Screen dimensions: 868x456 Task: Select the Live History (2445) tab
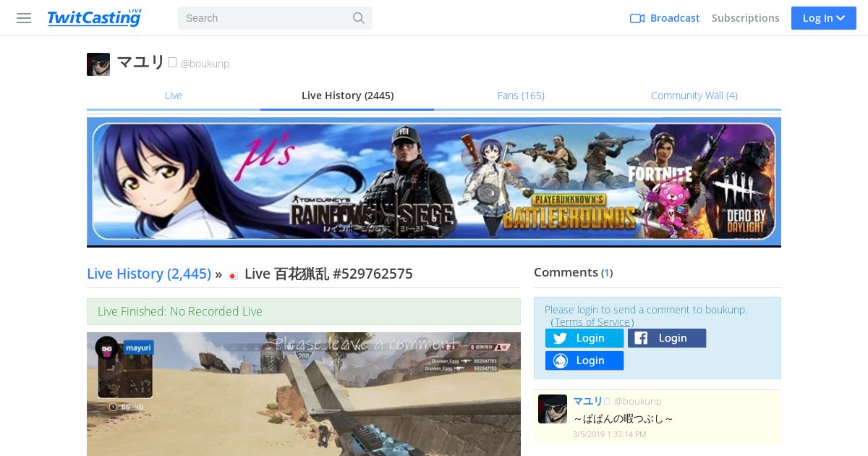point(347,96)
